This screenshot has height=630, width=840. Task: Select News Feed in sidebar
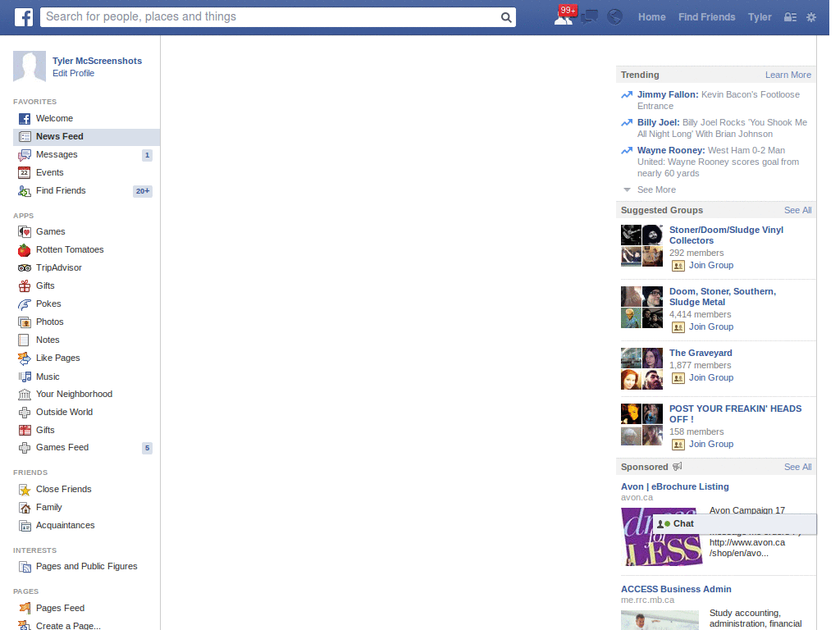[86, 137]
